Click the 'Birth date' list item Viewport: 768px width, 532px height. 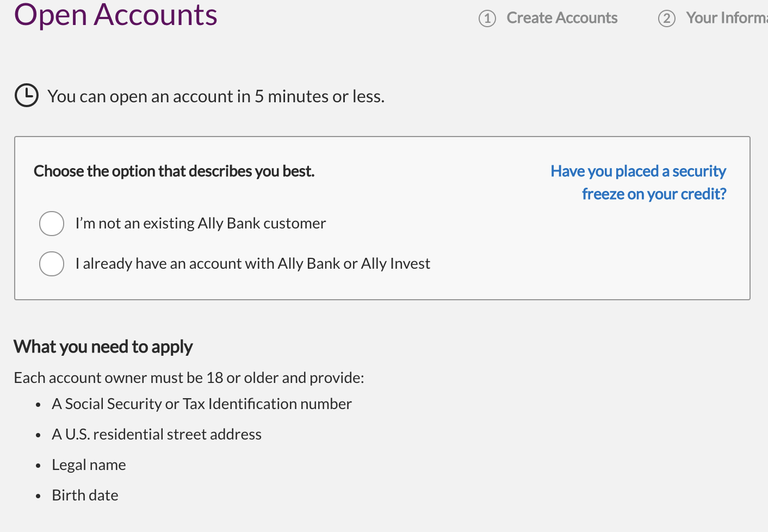(x=85, y=495)
